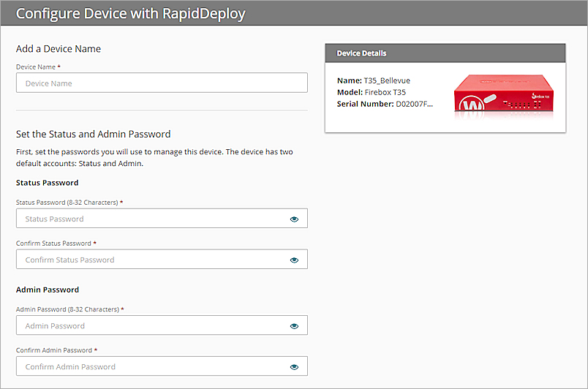The height and width of the screenshot is (389, 588).
Task: Click the Device Details panel header
Action: [445, 53]
